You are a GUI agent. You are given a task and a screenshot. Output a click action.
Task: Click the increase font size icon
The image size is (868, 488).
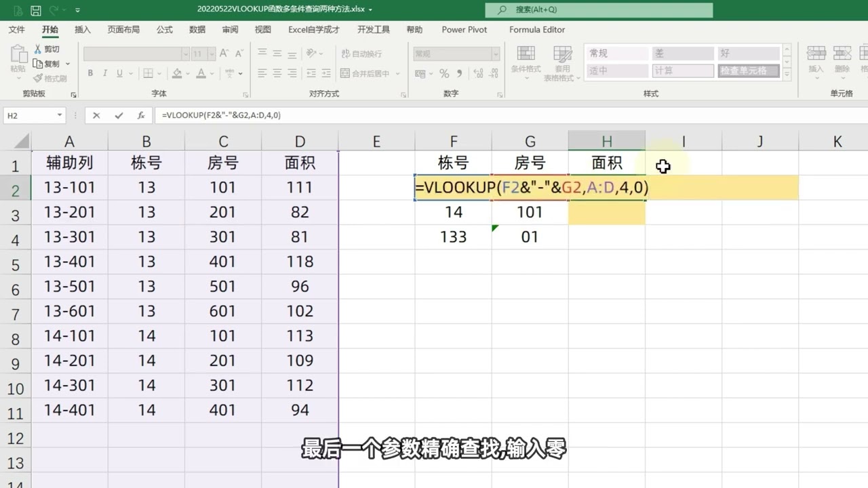pyautogui.click(x=224, y=54)
